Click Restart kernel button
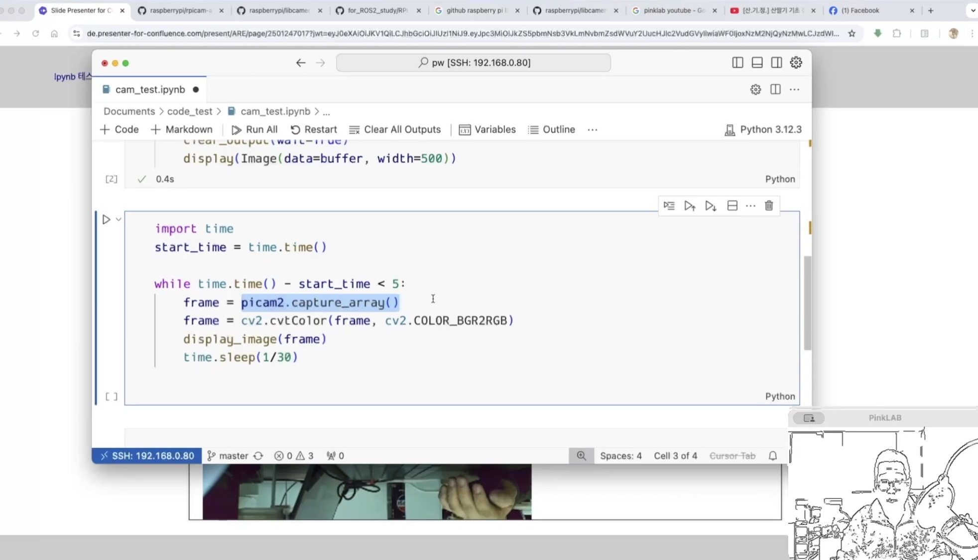The image size is (978, 560). tap(314, 129)
